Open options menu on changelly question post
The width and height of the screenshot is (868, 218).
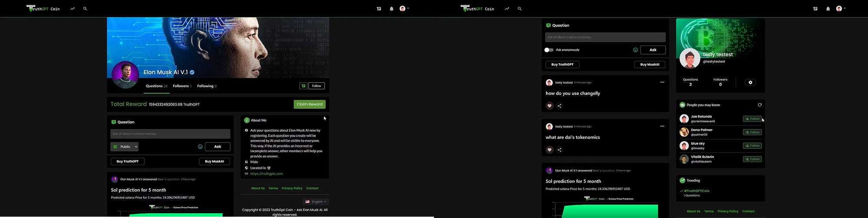pyautogui.click(x=662, y=82)
